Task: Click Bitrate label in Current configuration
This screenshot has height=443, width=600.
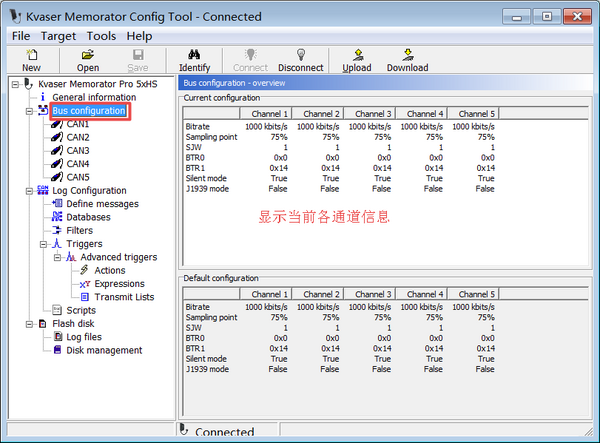Action: tap(197, 127)
